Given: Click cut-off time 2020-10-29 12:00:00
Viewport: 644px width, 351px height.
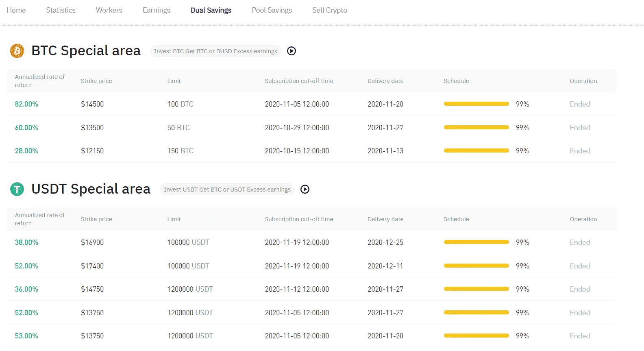Looking at the screenshot, I should (297, 128).
